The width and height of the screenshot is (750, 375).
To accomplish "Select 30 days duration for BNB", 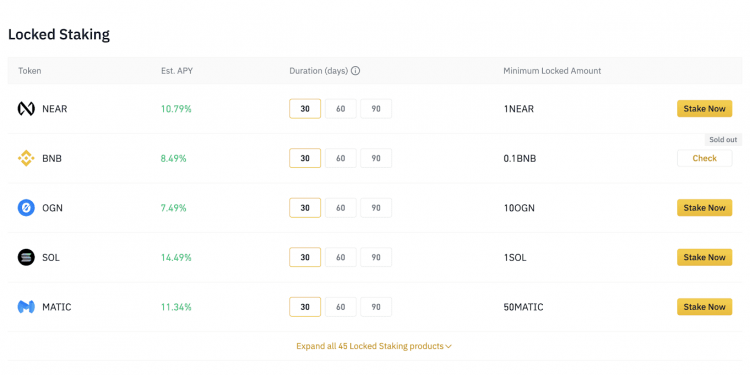I will 305,158.
